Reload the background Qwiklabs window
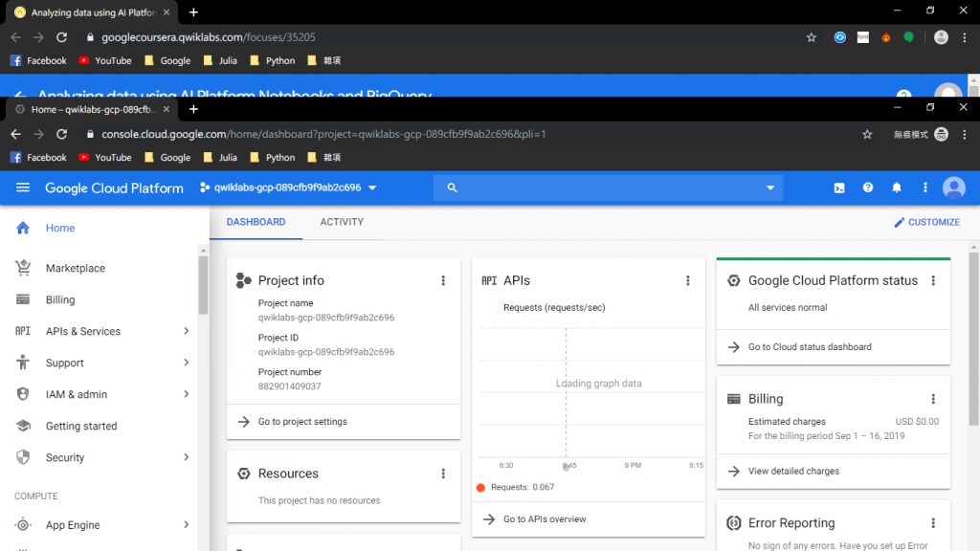The height and width of the screenshot is (551, 980). 61,37
